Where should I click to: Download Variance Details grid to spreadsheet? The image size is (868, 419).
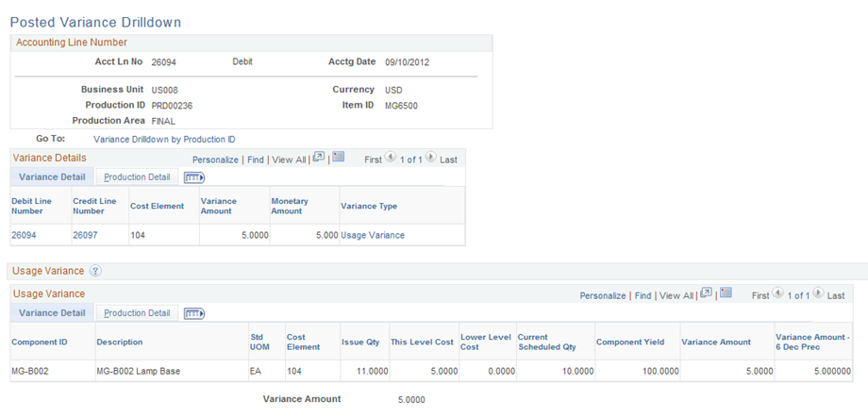pyautogui.click(x=338, y=157)
